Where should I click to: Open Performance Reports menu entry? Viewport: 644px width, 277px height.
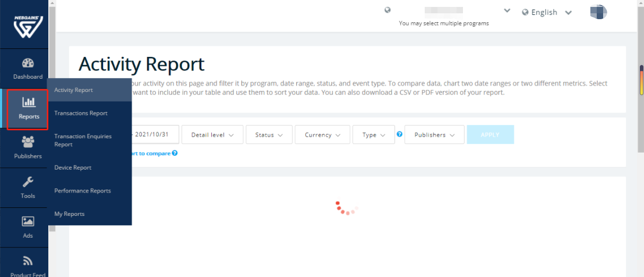click(90, 191)
